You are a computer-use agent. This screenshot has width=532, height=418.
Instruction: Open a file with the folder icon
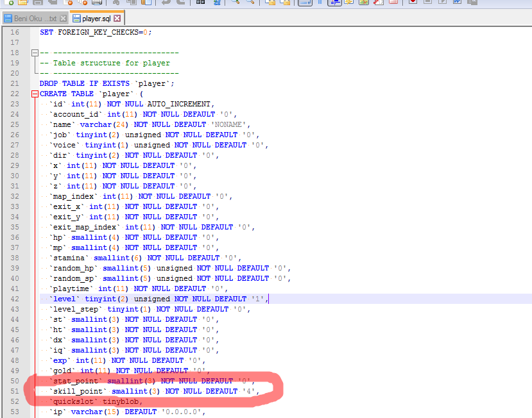coord(22,2)
